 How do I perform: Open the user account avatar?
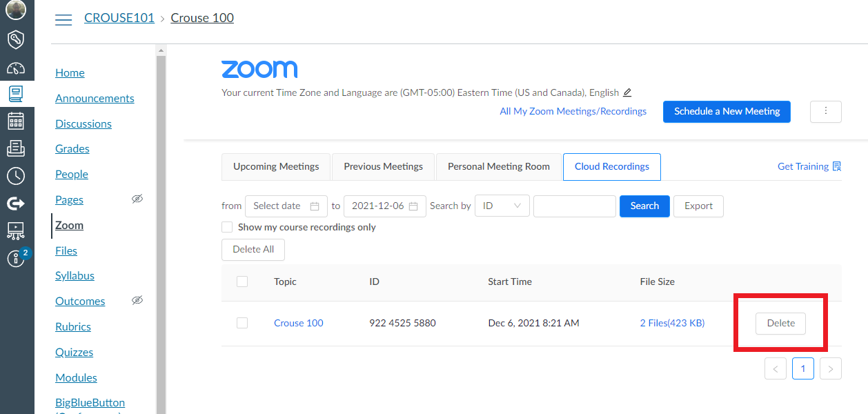pyautogui.click(x=16, y=9)
